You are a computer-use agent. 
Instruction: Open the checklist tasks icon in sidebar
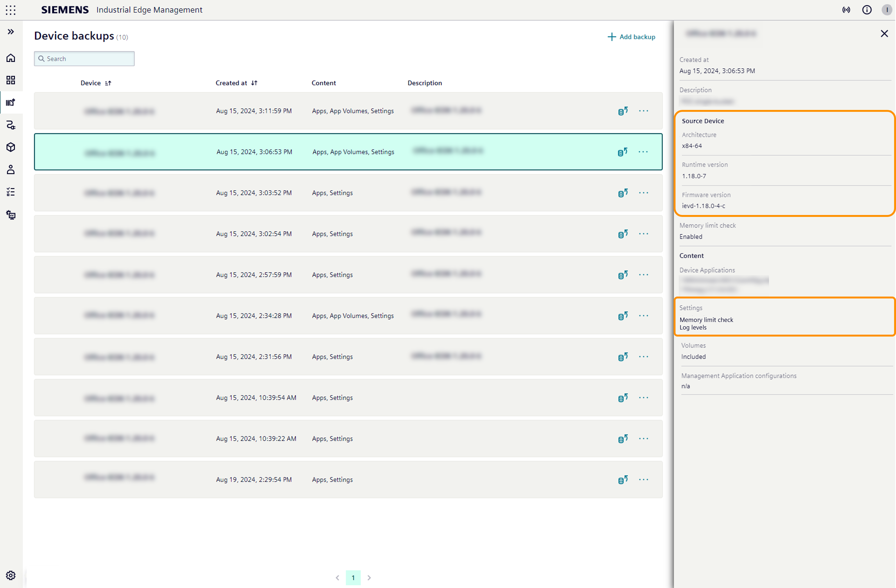[11, 192]
